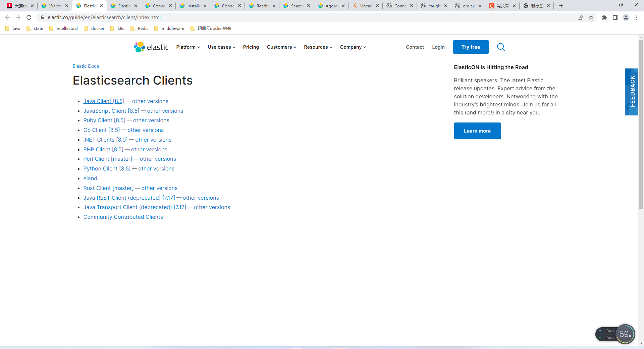This screenshot has width=644, height=349.
Task: Open PHP Client [8.5] docs
Action: tap(103, 149)
